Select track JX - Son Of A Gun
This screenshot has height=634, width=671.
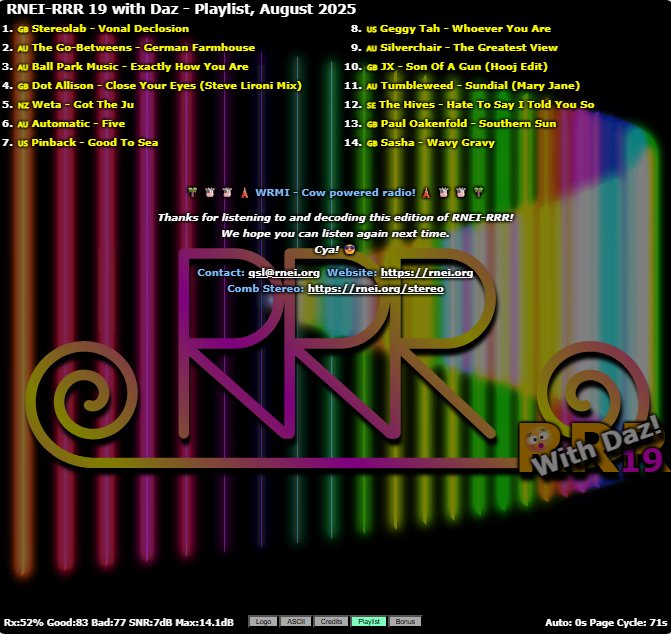(464, 67)
